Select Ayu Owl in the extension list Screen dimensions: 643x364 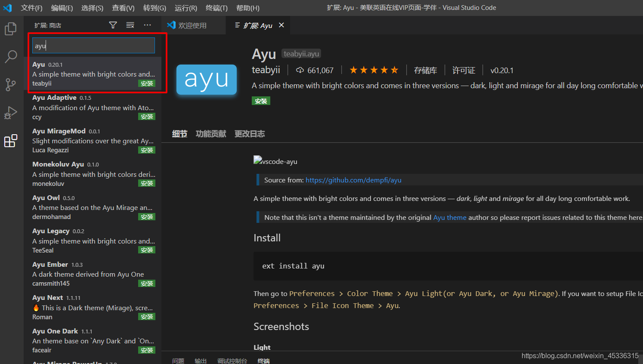click(x=93, y=207)
